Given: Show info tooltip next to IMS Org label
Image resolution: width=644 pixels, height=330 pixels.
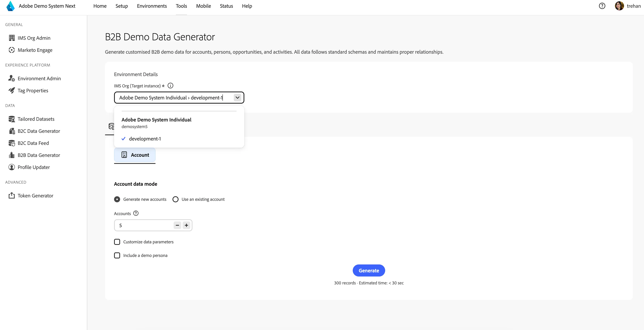Looking at the screenshot, I should pos(170,86).
